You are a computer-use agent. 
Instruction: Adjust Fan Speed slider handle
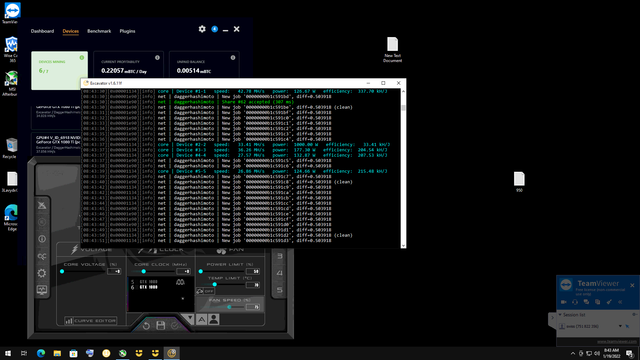(229, 307)
